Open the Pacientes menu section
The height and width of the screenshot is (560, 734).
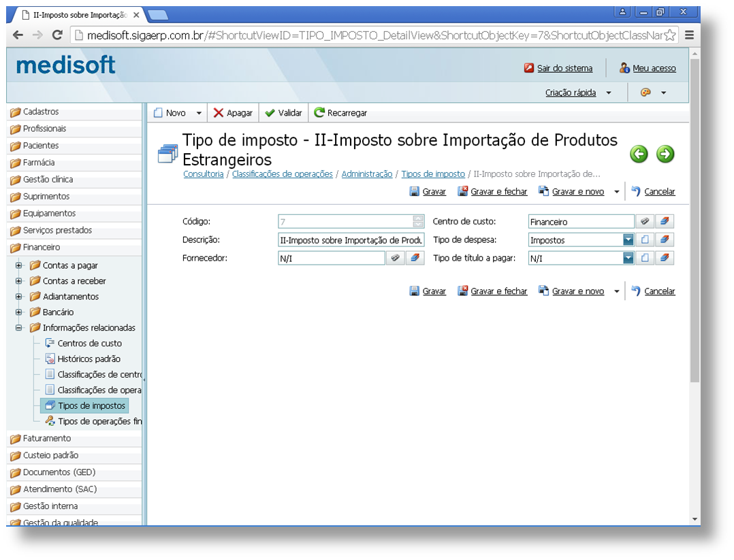pos(75,146)
